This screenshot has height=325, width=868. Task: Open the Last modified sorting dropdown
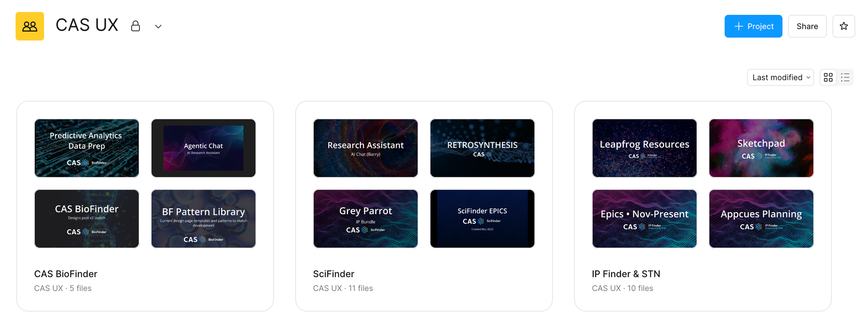780,77
